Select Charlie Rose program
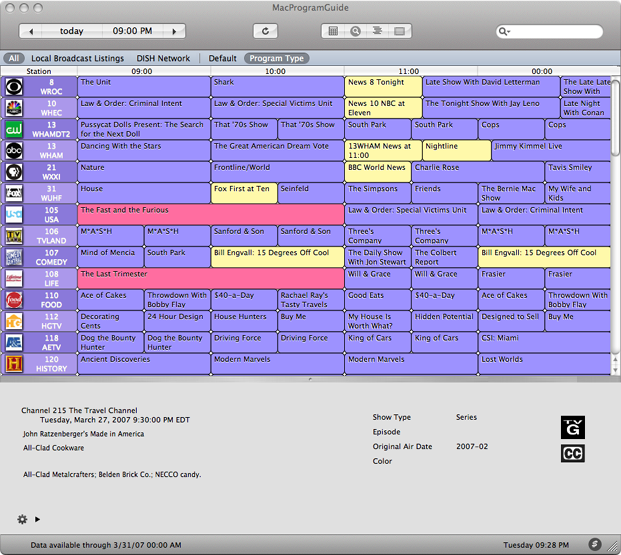Viewport: 621px width, 555px height. (478, 172)
